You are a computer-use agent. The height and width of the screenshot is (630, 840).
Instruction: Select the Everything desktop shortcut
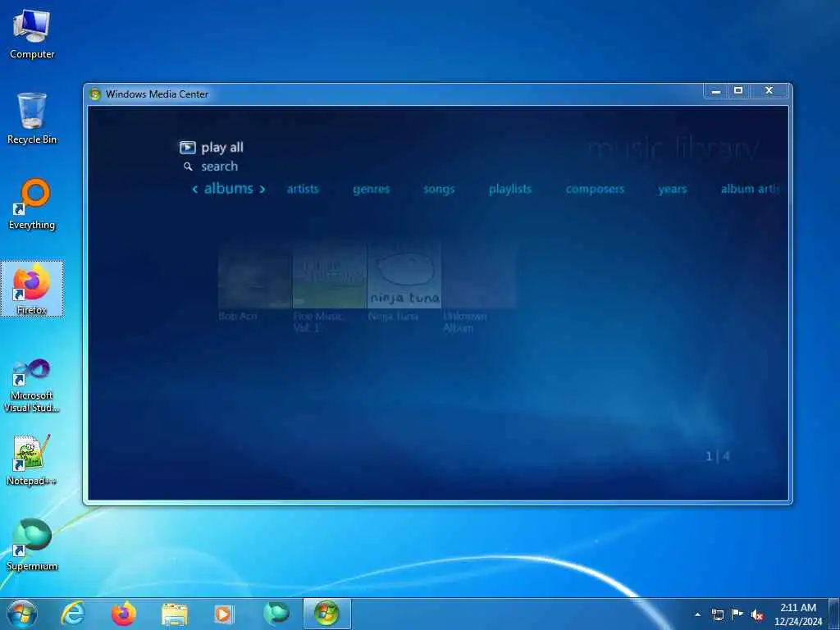point(32,204)
